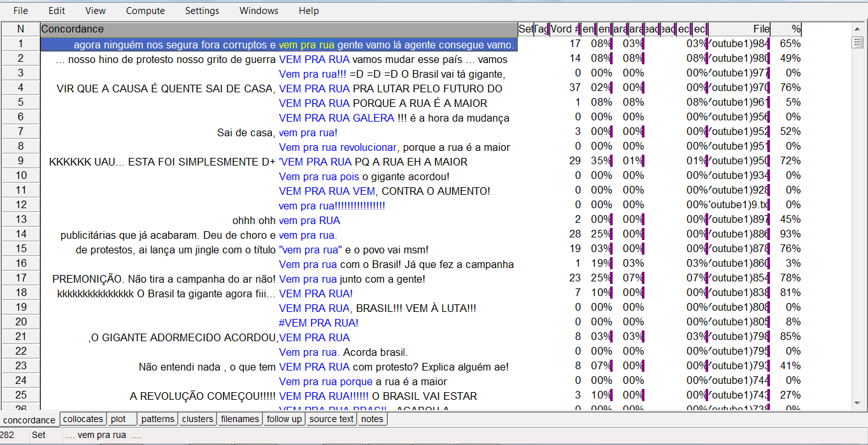Open the Settings menu
The width and height of the screenshot is (868, 445).
pyautogui.click(x=202, y=11)
